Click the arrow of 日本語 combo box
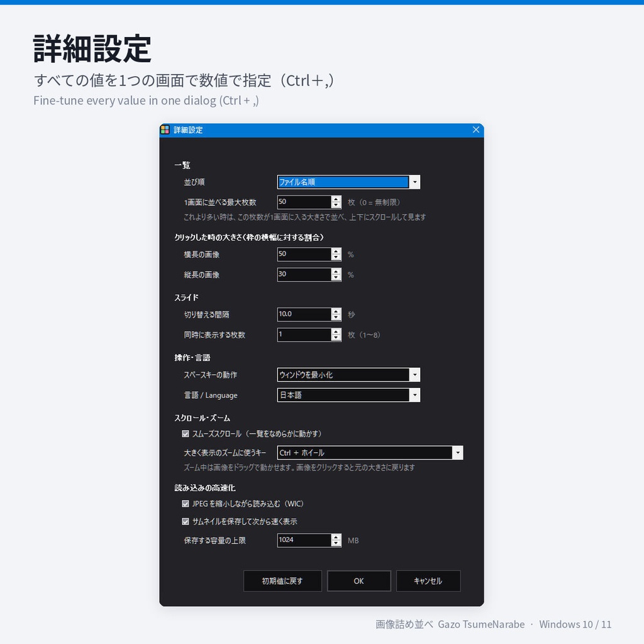This screenshot has height=644, width=644. (x=415, y=395)
